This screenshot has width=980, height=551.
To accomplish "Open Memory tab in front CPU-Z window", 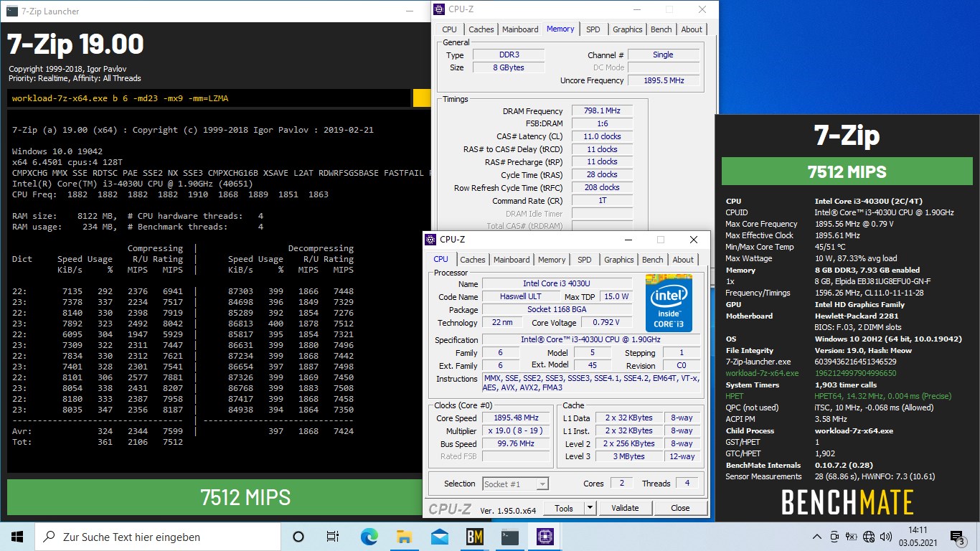I will click(x=552, y=260).
